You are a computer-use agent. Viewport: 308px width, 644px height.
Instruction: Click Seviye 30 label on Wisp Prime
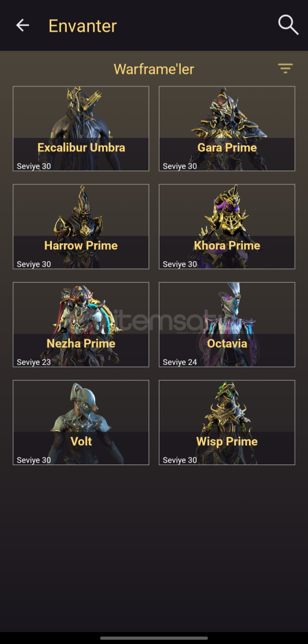pos(180,460)
